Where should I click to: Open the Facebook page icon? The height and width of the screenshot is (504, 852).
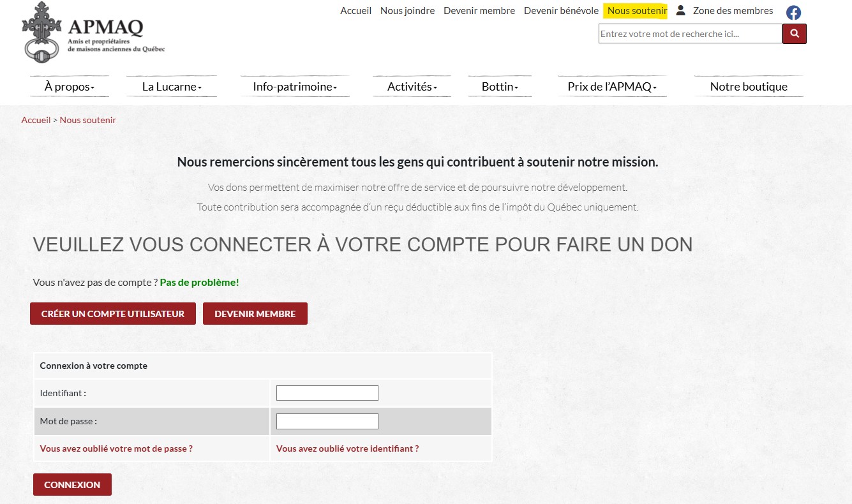click(x=793, y=13)
